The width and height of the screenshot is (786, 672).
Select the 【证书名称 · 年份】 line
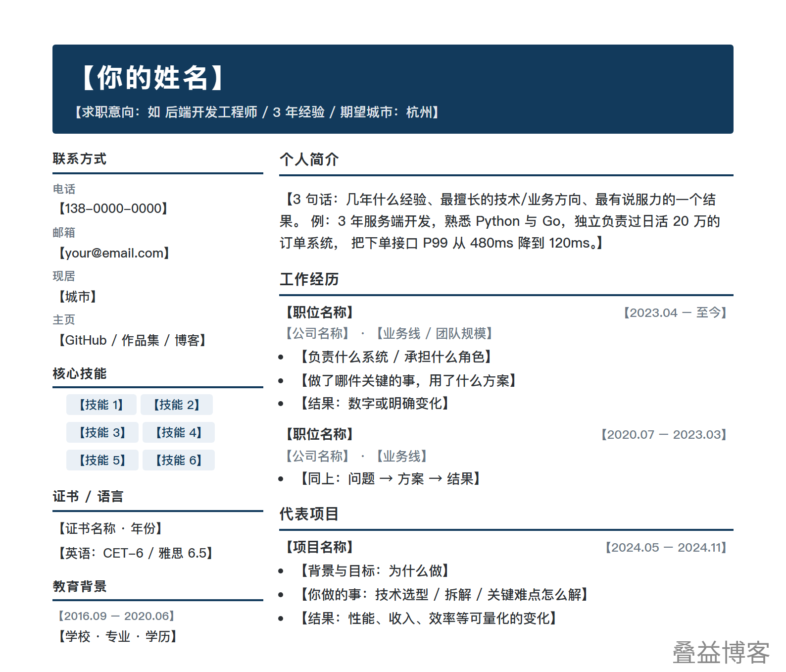(110, 528)
